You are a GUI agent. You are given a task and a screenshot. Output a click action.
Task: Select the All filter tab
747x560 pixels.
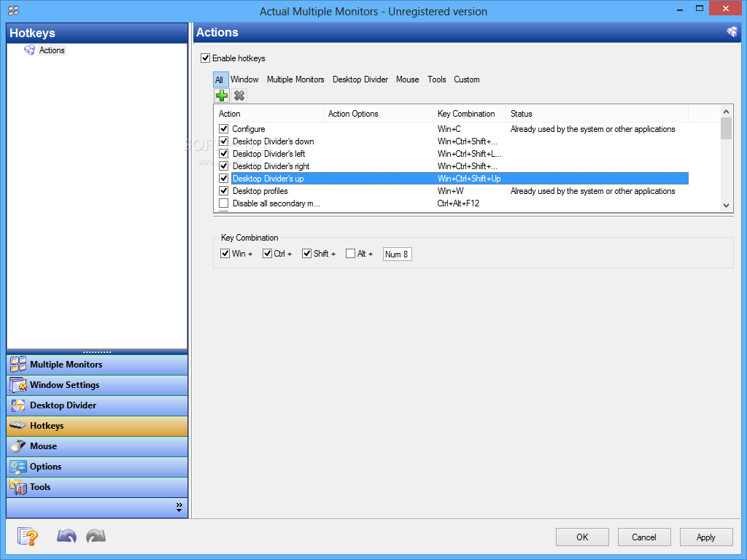click(x=219, y=79)
